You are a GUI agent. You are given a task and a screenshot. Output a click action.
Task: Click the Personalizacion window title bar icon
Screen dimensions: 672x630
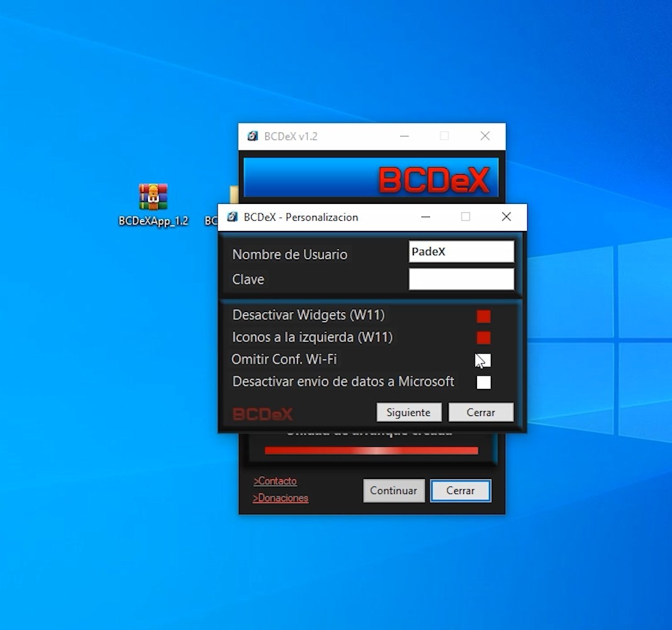pos(232,217)
